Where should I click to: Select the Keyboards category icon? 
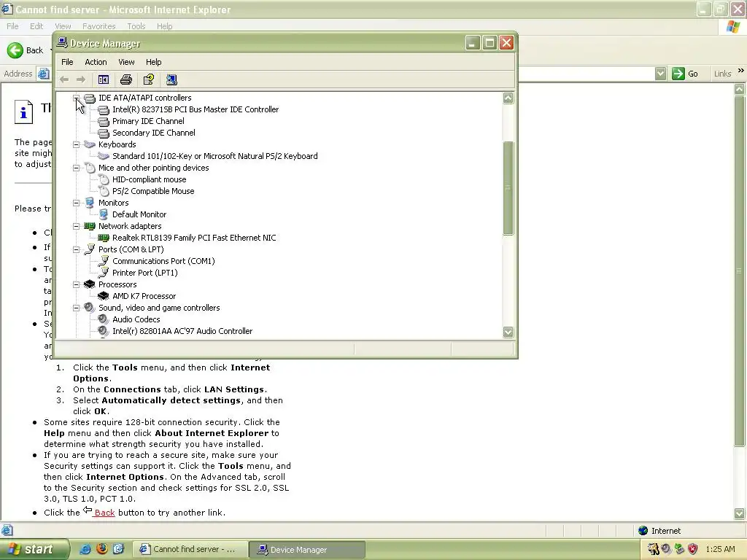(90, 144)
